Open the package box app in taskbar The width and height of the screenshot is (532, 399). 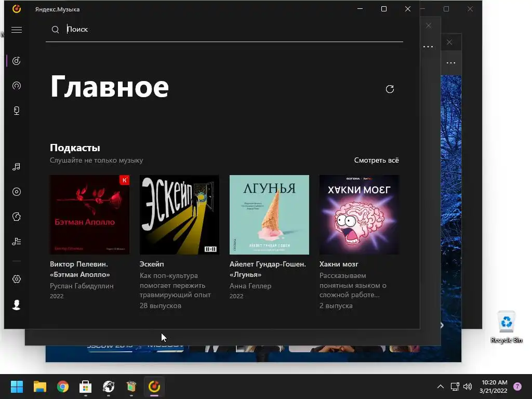(x=131, y=387)
